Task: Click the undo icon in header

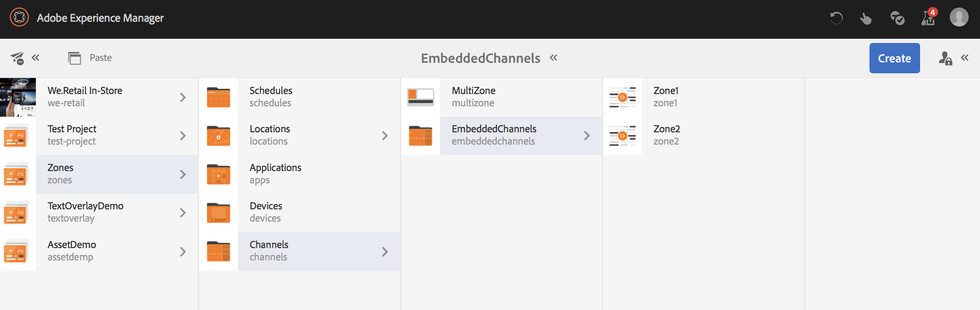Action: pos(836,18)
